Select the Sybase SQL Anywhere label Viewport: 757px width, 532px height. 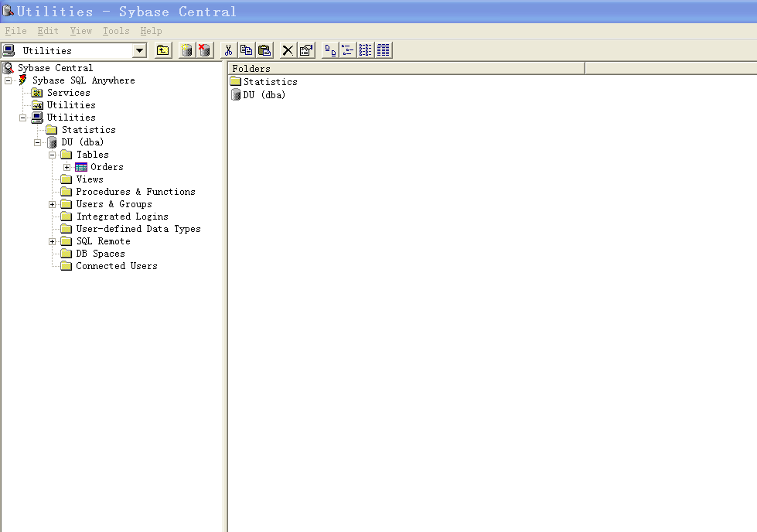(84, 80)
